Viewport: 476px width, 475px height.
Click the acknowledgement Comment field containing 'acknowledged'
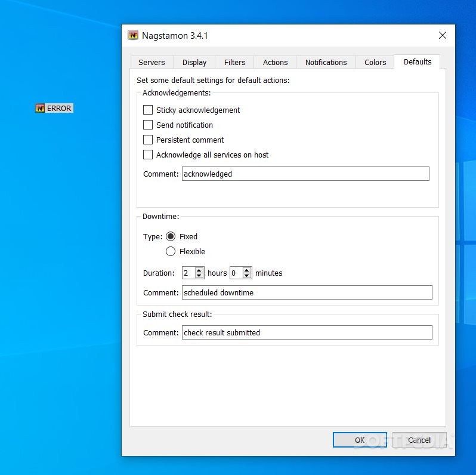(305, 174)
